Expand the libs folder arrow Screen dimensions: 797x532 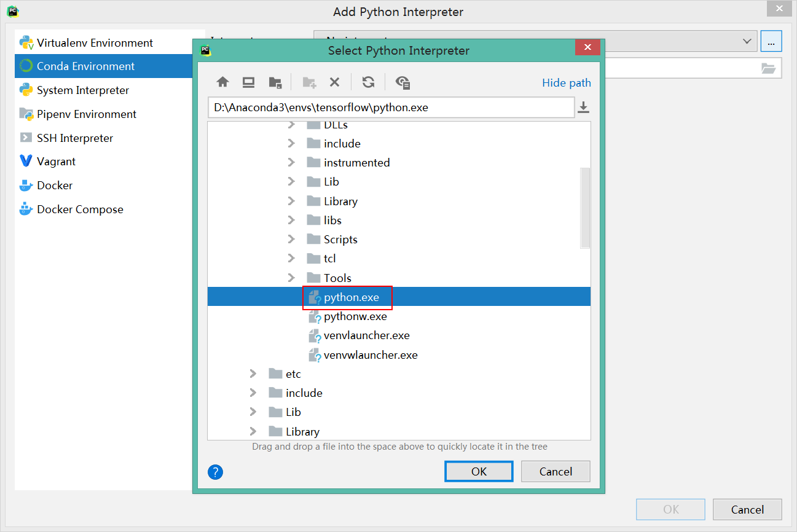(x=292, y=220)
